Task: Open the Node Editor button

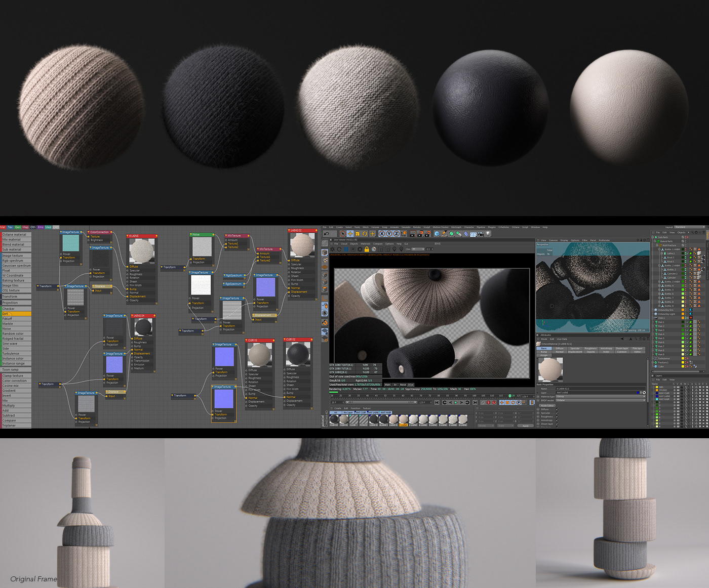Action: pyautogui.click(x=547, y=406)
